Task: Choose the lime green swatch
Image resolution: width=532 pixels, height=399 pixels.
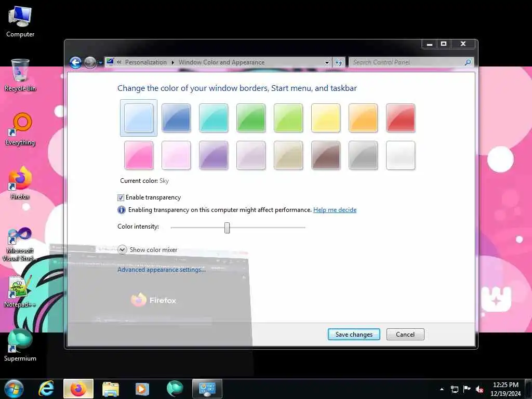Action: click(288, 118)
